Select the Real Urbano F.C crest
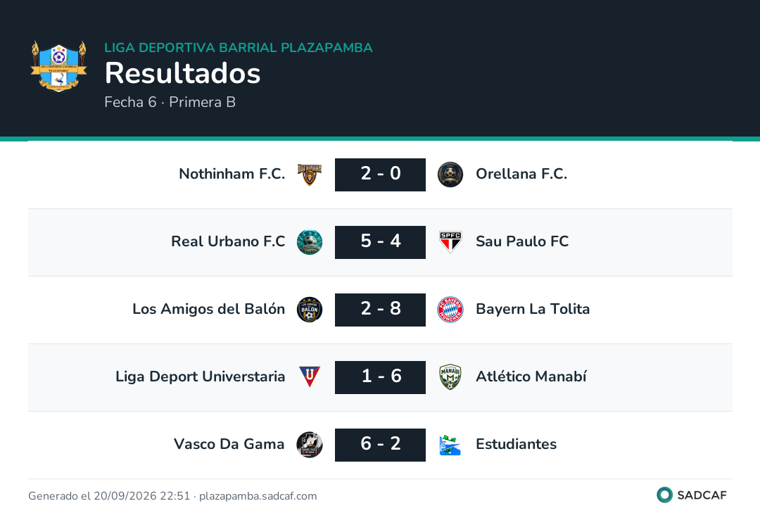 click(x=309, y=242)
